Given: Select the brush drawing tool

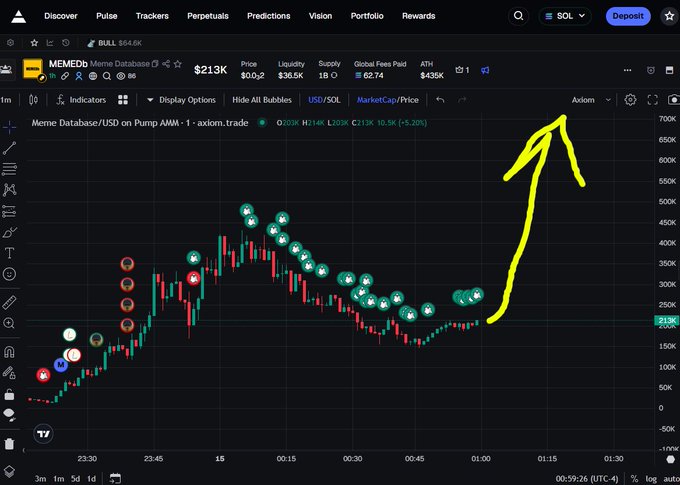Looking at the screenshot, I should (x=9, y=233).
